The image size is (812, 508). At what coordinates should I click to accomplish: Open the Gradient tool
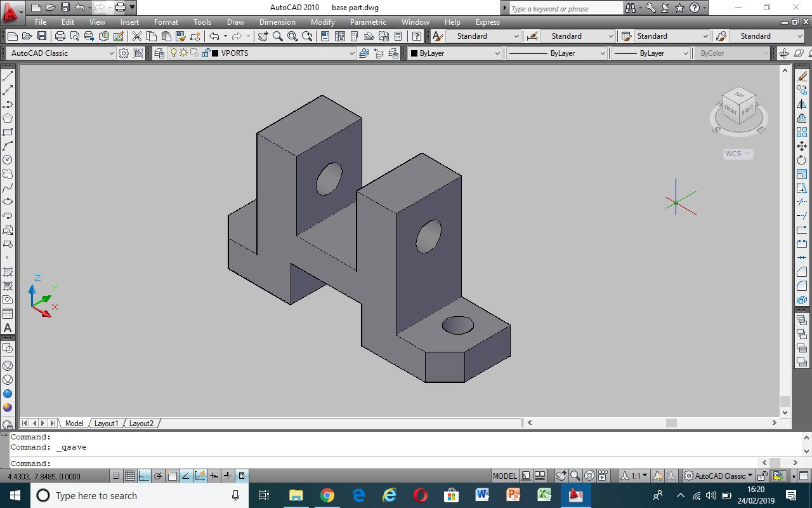pos(8,285)
